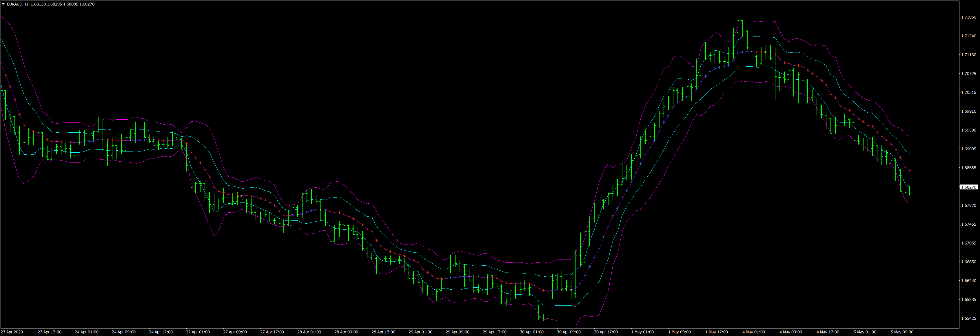The image size is (980, 336).
Task: Click the 1 May 09:00 time label
Action: (679, 332)
